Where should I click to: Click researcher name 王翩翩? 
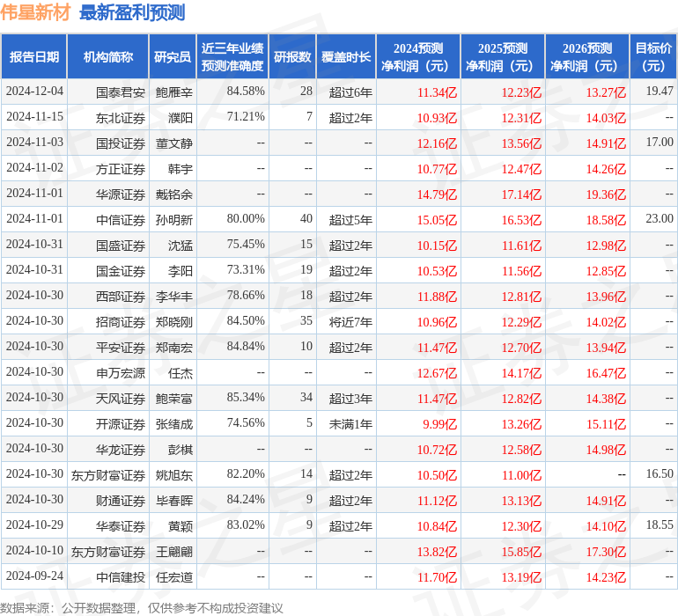coord(173,551)
